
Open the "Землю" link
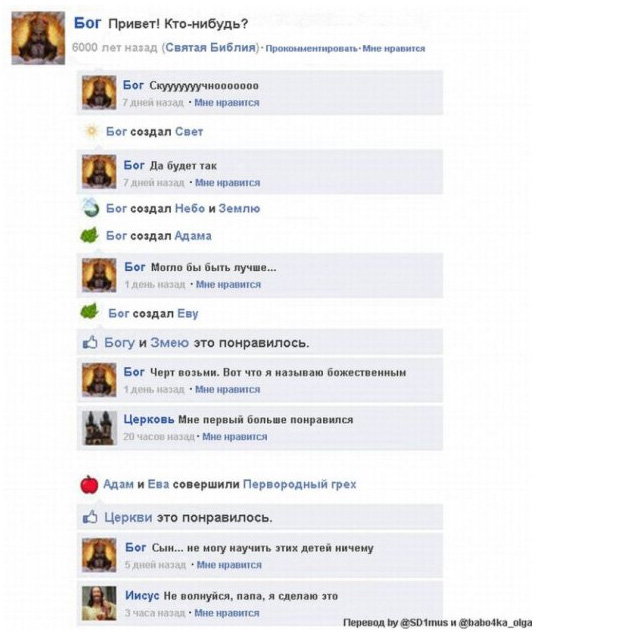239,209
